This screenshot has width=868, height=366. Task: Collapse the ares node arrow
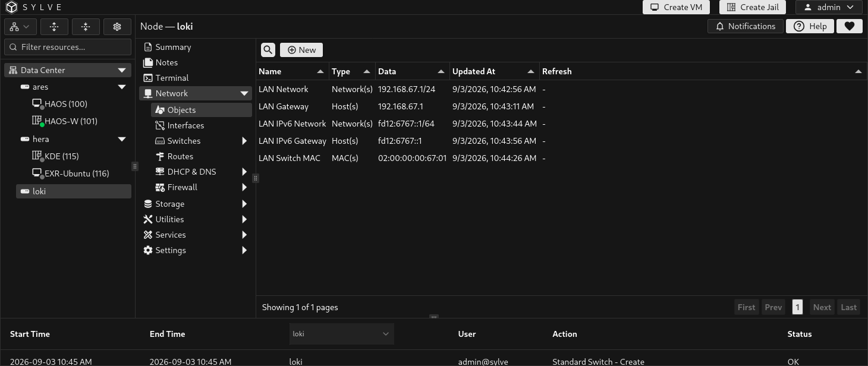tap(122, 87)
